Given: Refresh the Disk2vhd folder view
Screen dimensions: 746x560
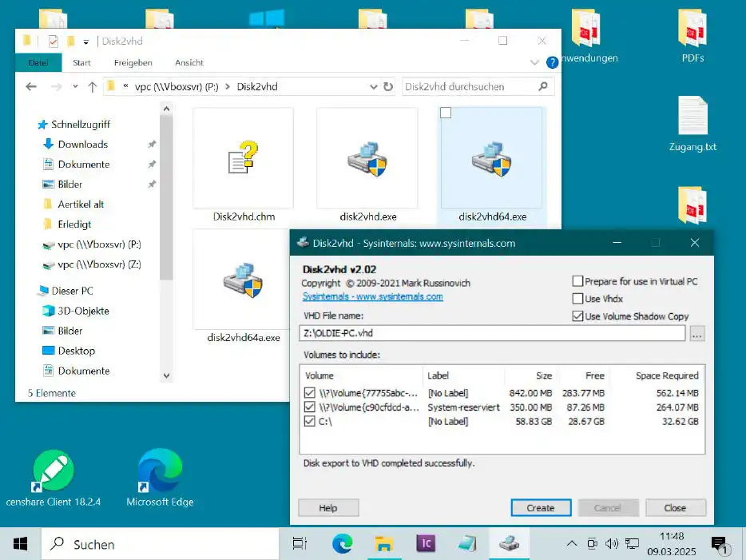Looking at the screenshot, I should tap(388, 86).
